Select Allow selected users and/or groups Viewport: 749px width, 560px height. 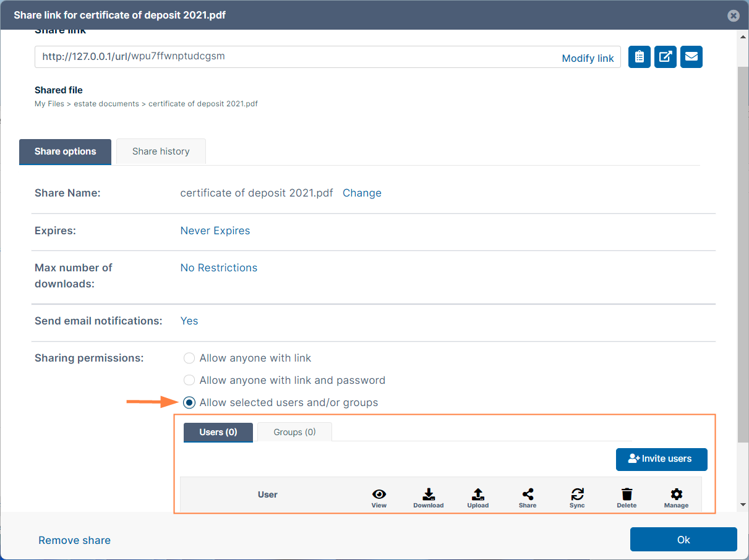click(189, 402)
